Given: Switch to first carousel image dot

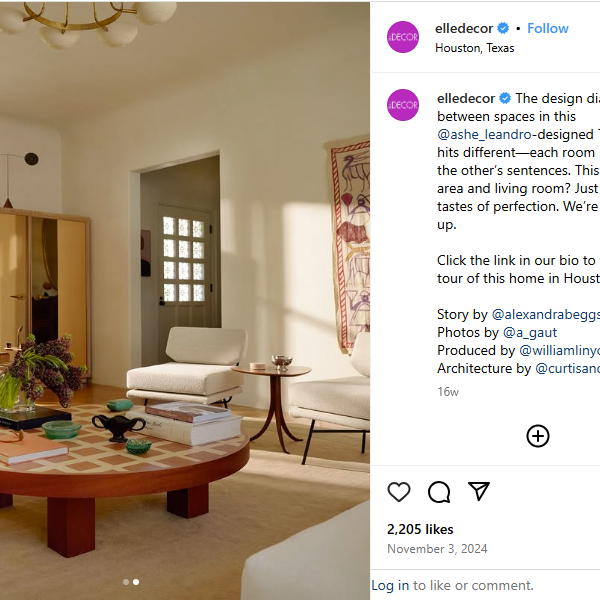Looking at the screenshot, I should coord(126,582).
